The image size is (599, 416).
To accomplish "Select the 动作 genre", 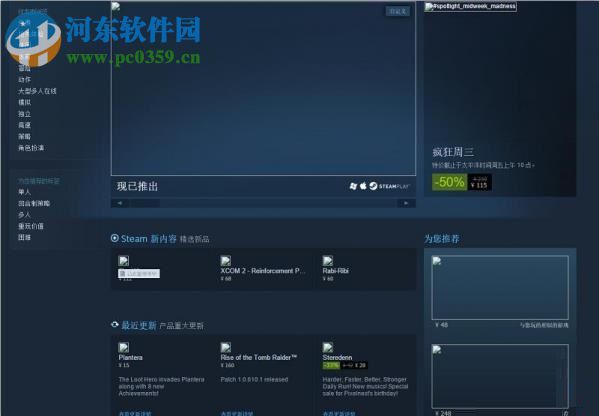I will pos(24,79).
